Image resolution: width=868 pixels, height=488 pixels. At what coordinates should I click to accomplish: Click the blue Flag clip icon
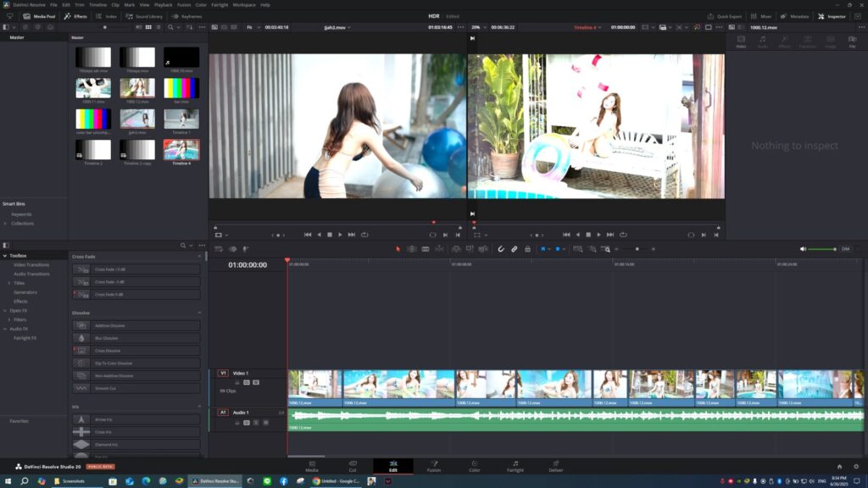coord(543,249)
